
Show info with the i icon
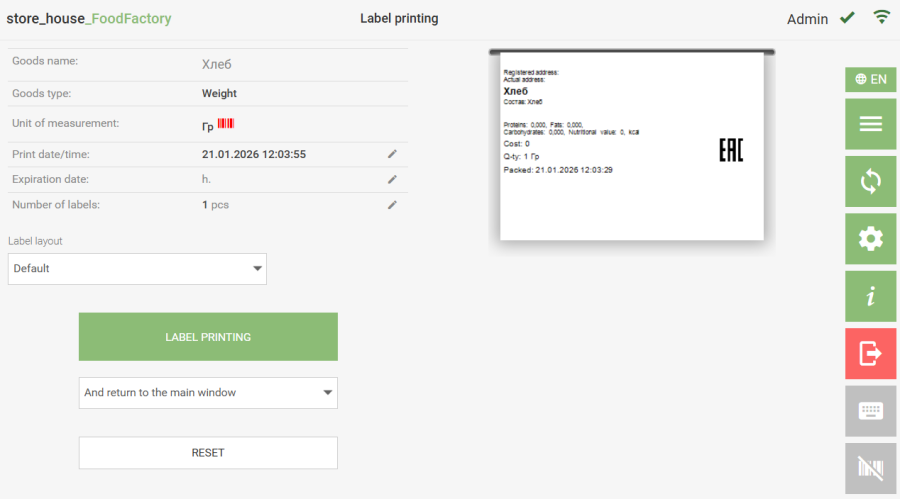coord(871,296)
